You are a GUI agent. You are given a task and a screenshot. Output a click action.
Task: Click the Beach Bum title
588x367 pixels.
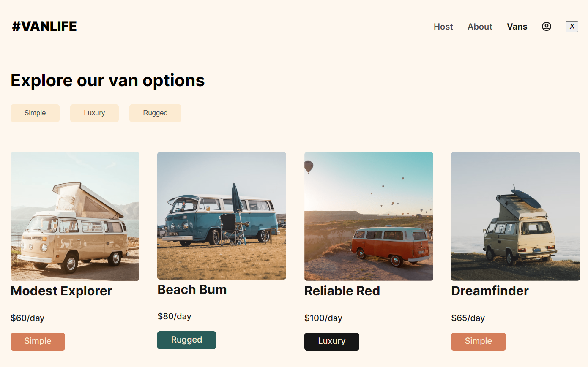click(x=192, y=290)
